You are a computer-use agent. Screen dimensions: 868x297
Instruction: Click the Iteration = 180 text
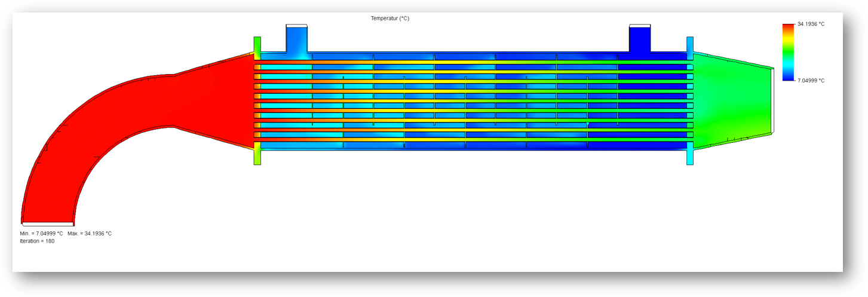(x=37, y=241)
